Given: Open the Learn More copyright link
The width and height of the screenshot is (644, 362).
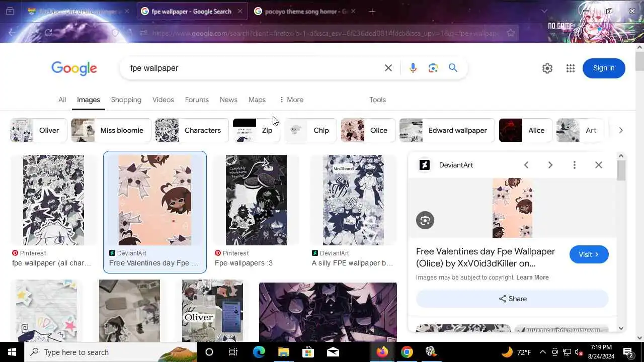Looking at the screenshot, I should [x=532, y=278].
